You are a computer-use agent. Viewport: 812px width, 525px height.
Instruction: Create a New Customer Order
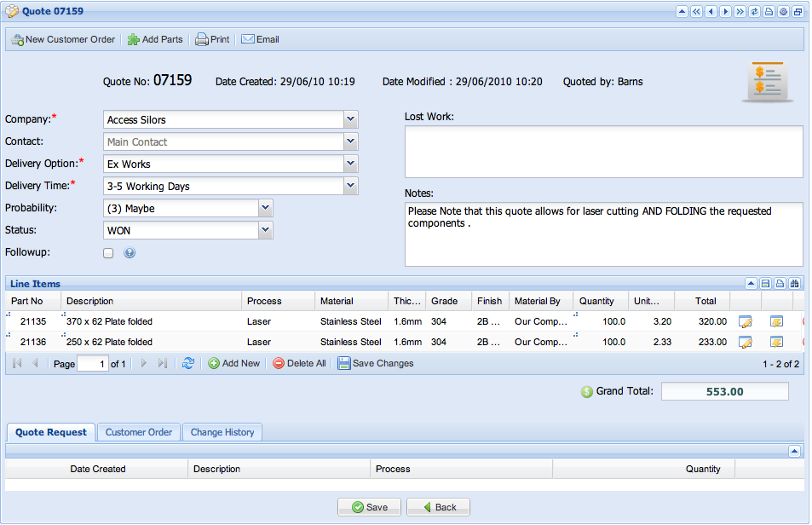click(x=63, y=39)
